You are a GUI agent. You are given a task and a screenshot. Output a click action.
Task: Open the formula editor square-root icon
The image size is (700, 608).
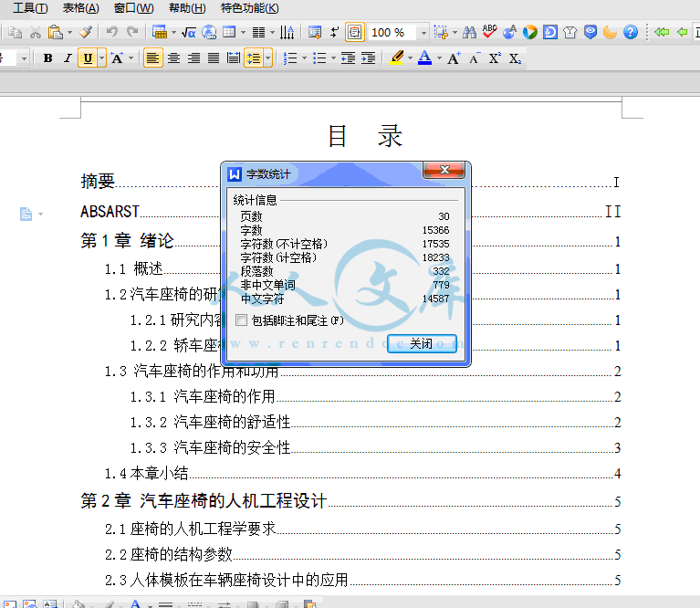[189, 33]
